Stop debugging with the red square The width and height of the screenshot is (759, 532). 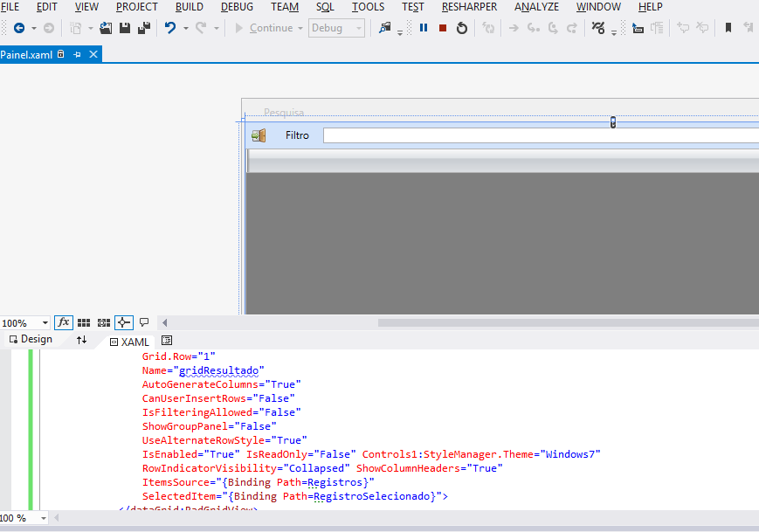pyautogui.click(x=443, y=28)
